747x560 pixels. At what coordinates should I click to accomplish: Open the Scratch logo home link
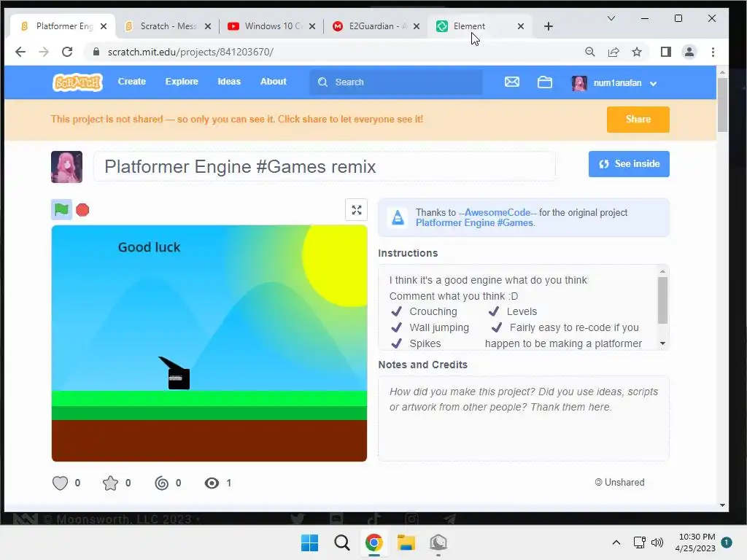(77, 82)
